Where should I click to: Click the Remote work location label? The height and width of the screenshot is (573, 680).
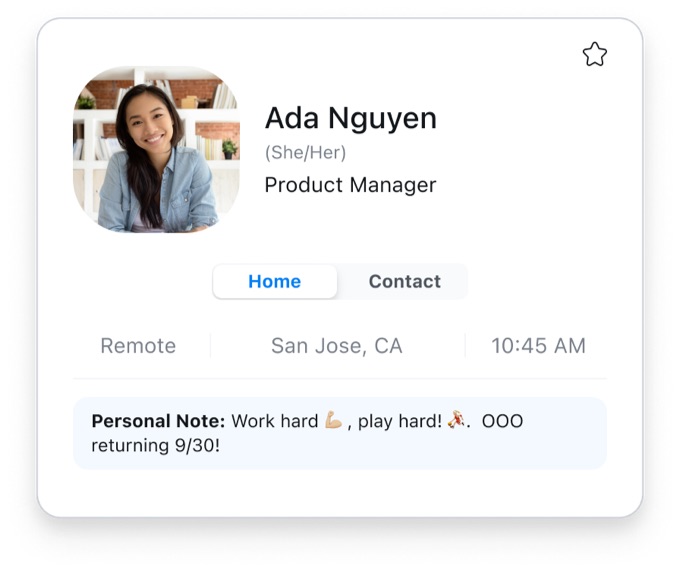pyautogui.click(x=138, y=346)
